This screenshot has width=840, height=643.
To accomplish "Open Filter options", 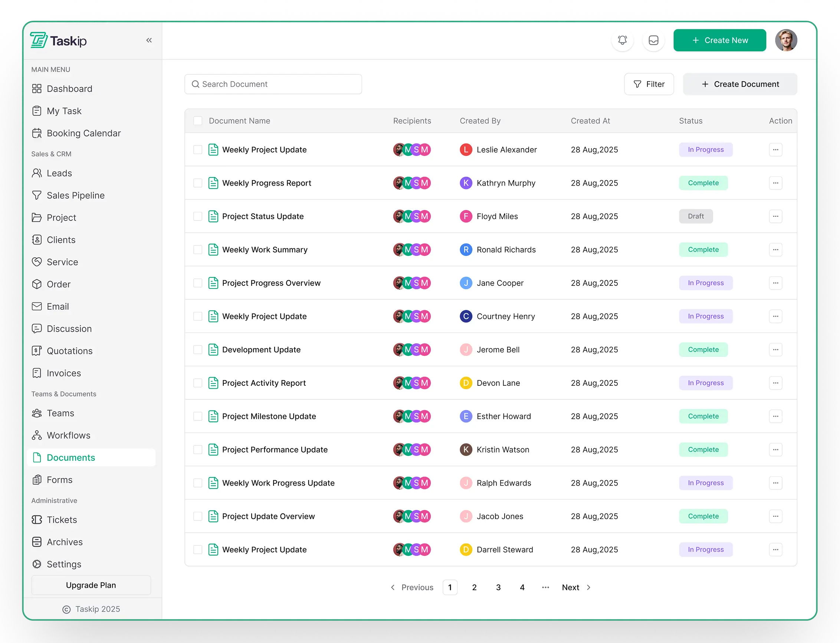I will (x=649, y=84).
